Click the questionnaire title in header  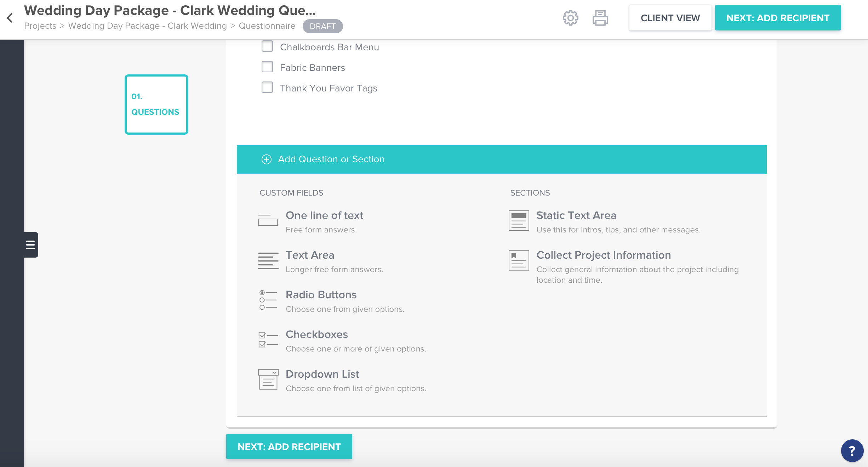[x=170, y=10]
